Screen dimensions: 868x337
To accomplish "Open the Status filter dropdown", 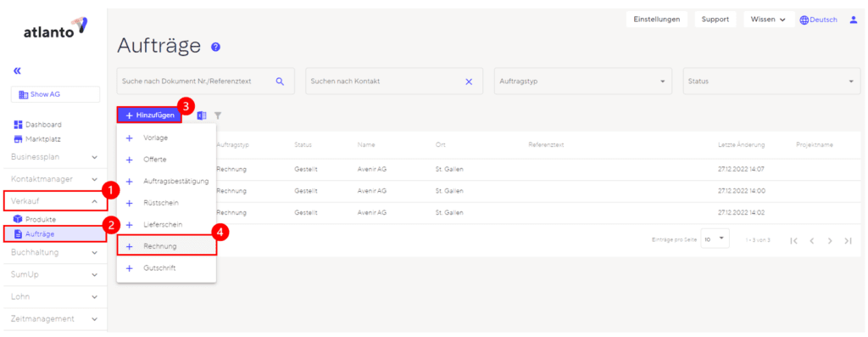I will pyautogui.click(x=771, y=81).
